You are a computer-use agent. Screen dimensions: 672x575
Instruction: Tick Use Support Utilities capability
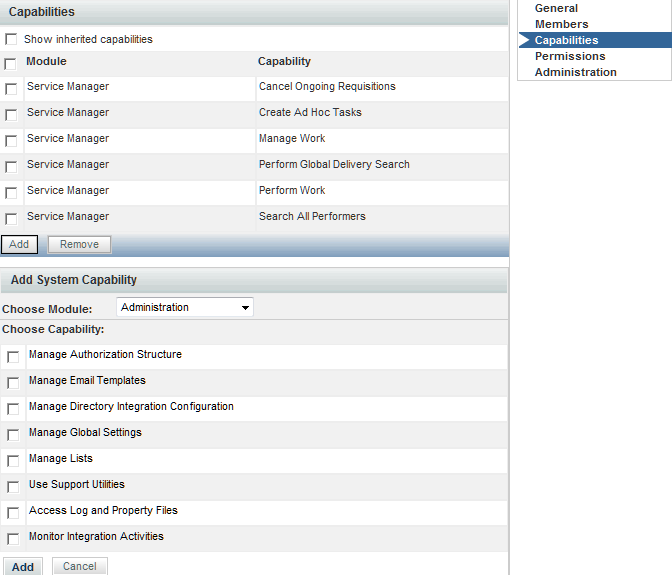pos(13,487)
